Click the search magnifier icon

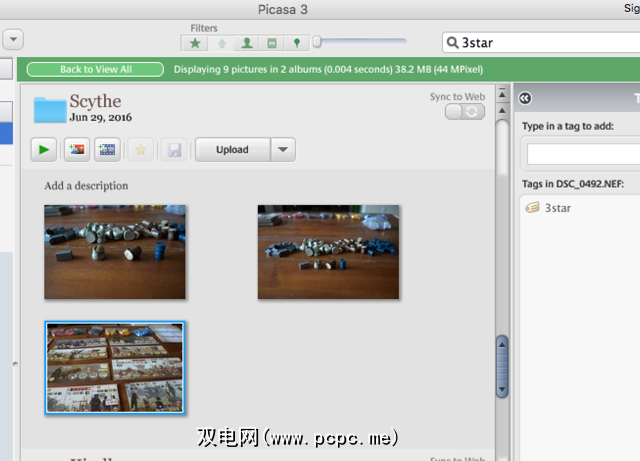[x=452, y=42]
